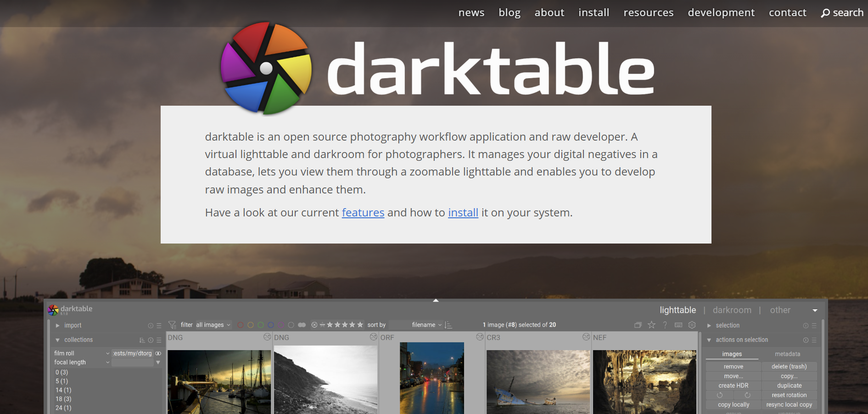The image size is (868, 414).
Task: Open keyboard shortcuts icon
Action: tap(678, 325)
